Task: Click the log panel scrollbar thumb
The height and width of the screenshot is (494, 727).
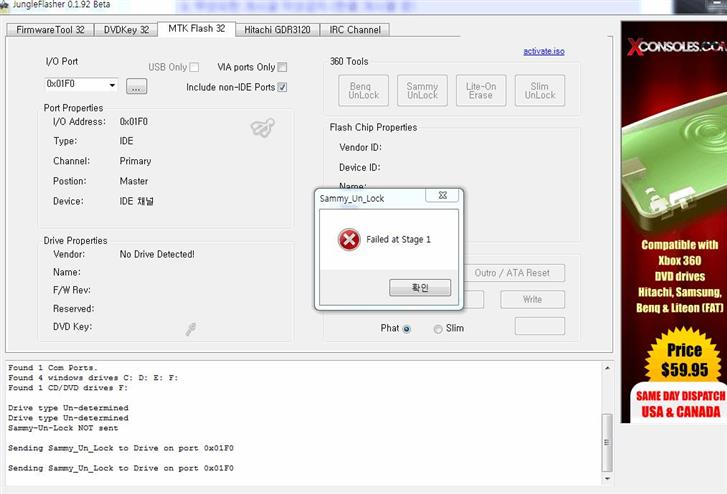Action: 607,443
